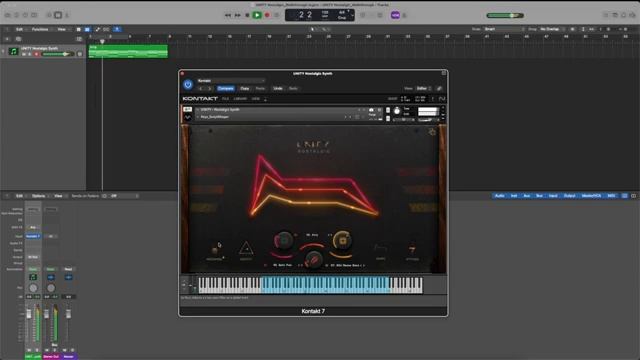Image resolution: width=640 pixels, height=360 pixels.
Task: Click the gear icon at top-right of UNITY panel
Action: point(432,132)
